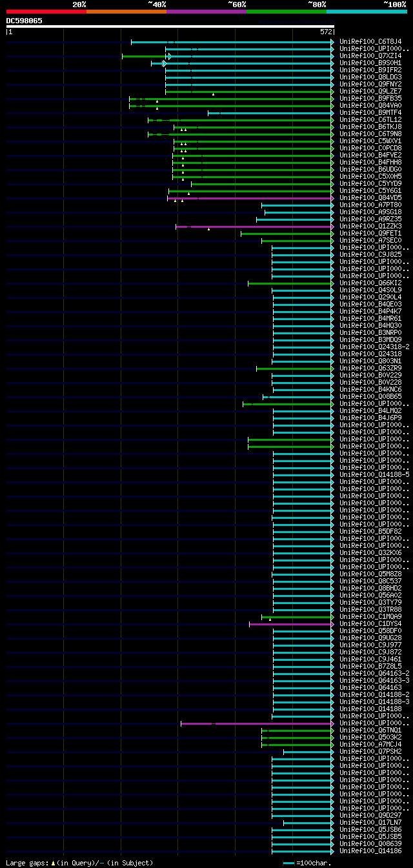The width and height of the screenshot is (413, 868).
Task: Click the purple alignment bar for Q84VD5
Action: (250, 198)
